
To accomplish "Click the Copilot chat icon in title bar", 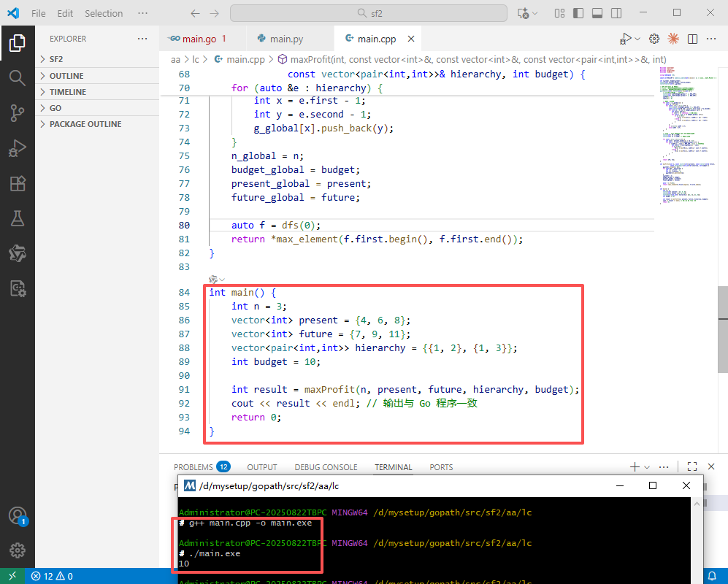I will pos(524,13).
